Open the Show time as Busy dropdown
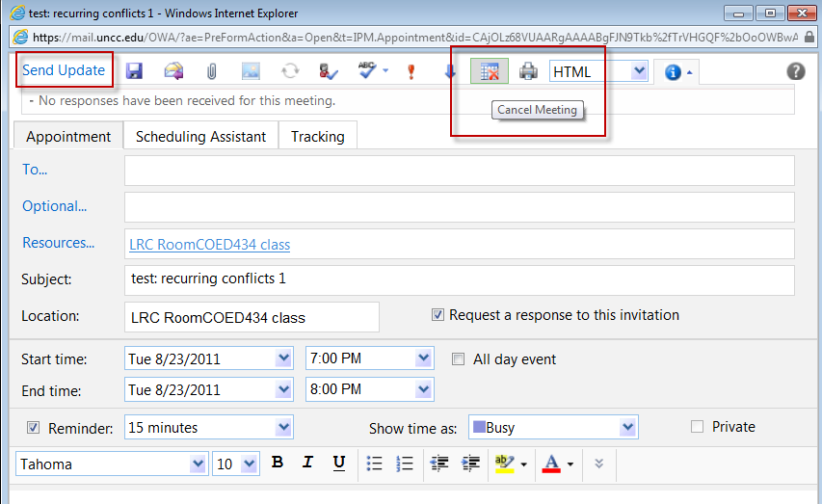The image size is (822, 504). [x=628, y=428]
